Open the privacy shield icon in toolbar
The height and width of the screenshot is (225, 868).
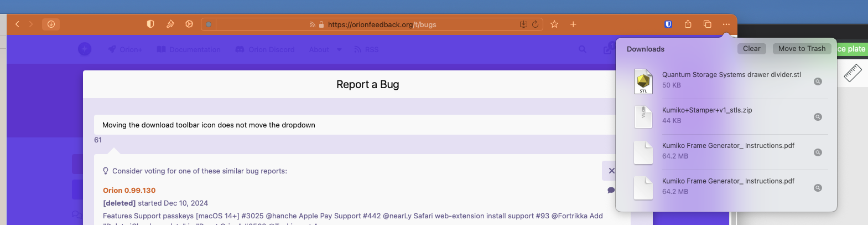click(x=150, y=24)
